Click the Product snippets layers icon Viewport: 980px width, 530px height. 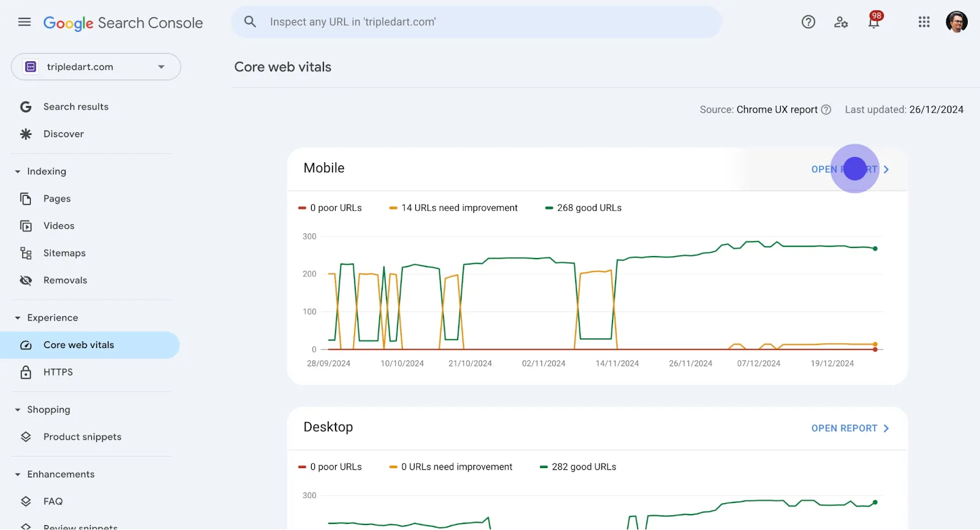pyautogui.click(x=26, y=437)
